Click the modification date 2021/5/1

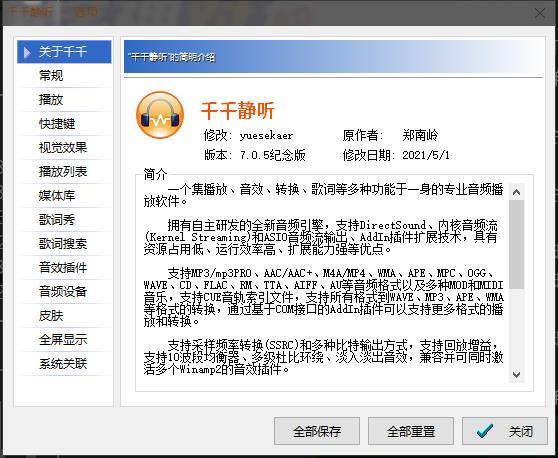pos(426,155)
